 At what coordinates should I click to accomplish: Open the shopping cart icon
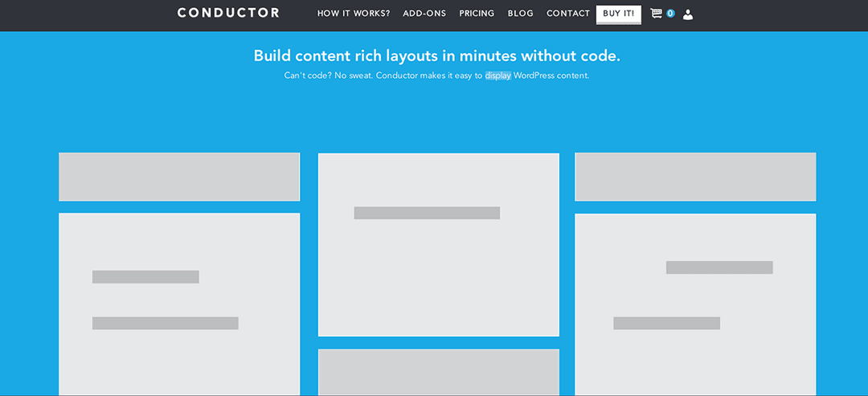(656, 14)
